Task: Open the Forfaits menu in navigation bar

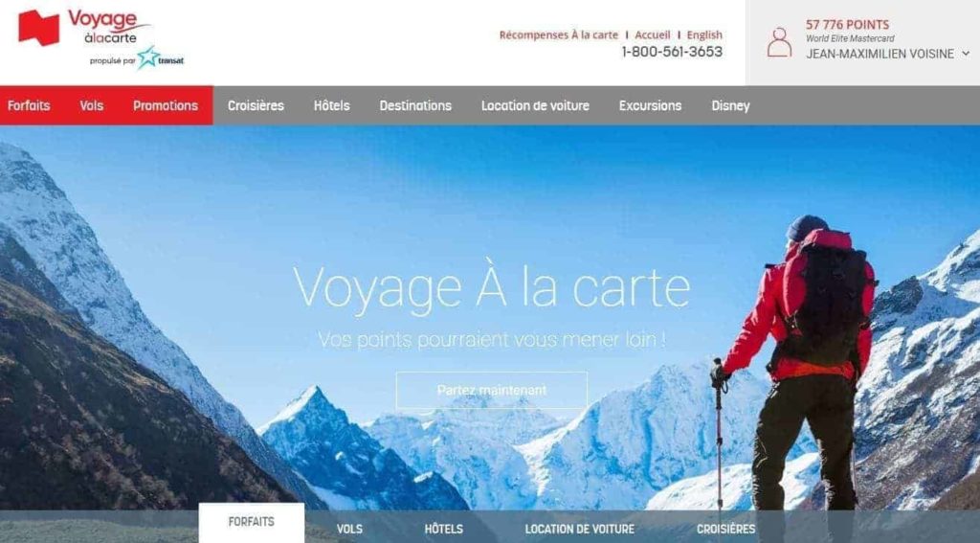Action: (29, 105)
